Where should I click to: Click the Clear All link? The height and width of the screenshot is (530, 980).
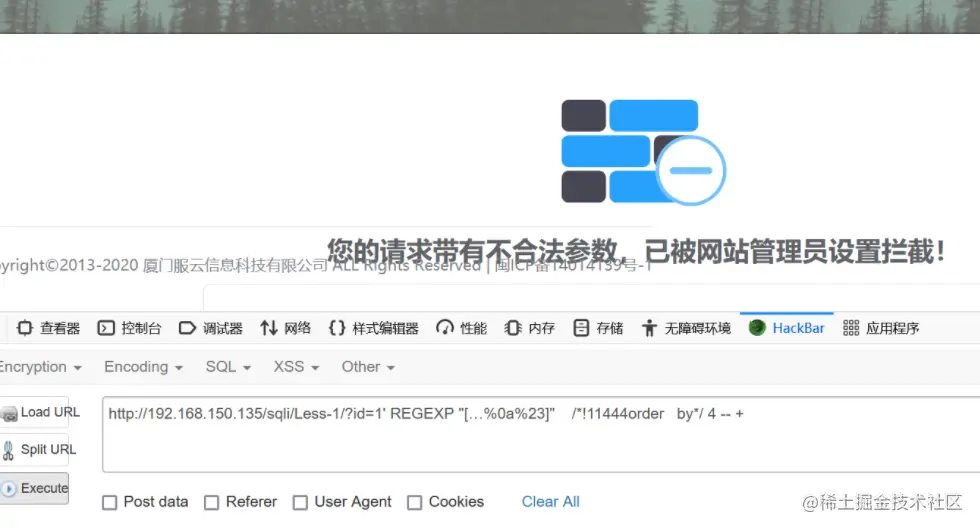[x=551, y=502]
